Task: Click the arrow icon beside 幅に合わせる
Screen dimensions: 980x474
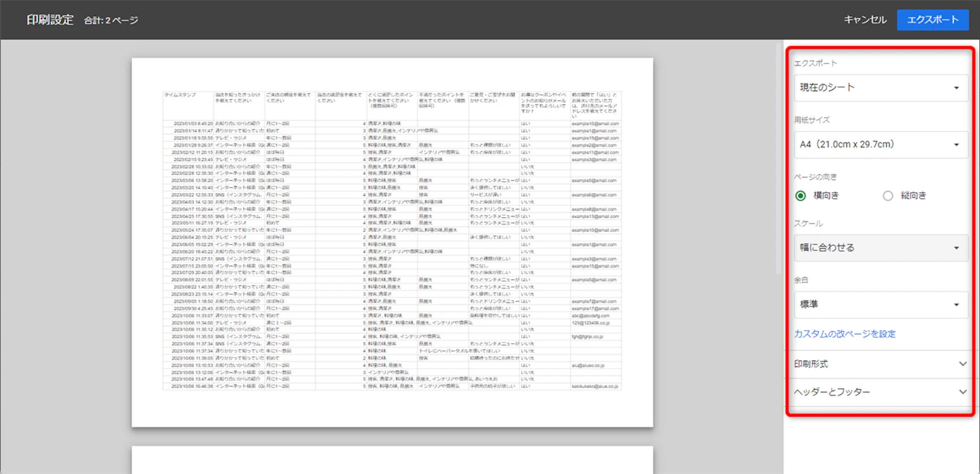Action: point(956,248)
